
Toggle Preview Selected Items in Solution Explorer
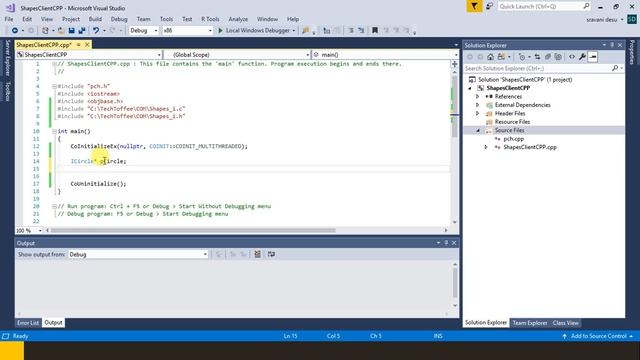pos(593,57)
